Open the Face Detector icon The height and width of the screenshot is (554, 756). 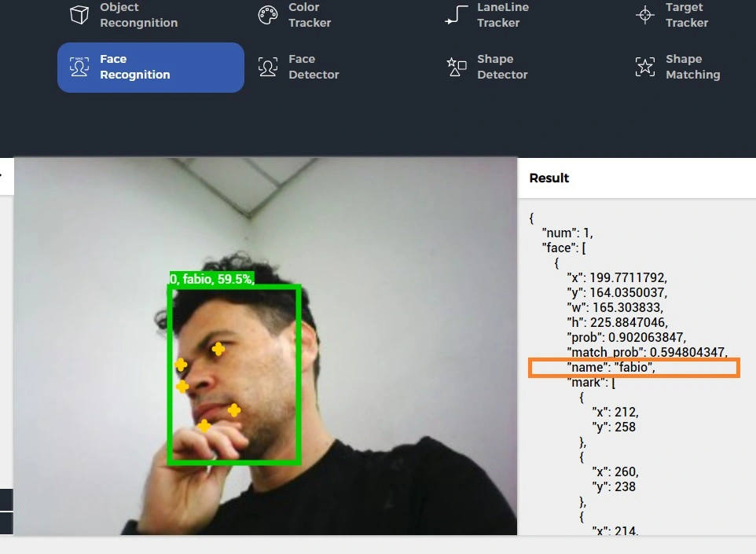268,67
